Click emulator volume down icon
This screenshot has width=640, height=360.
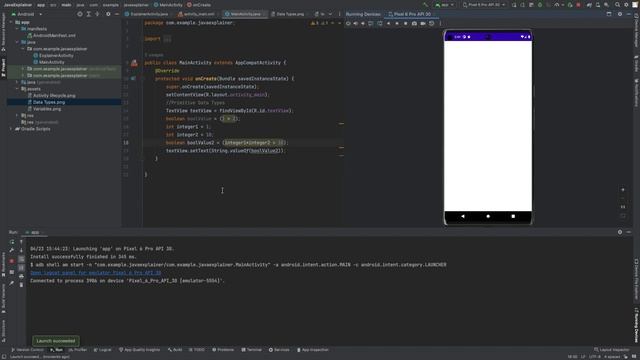363,24
